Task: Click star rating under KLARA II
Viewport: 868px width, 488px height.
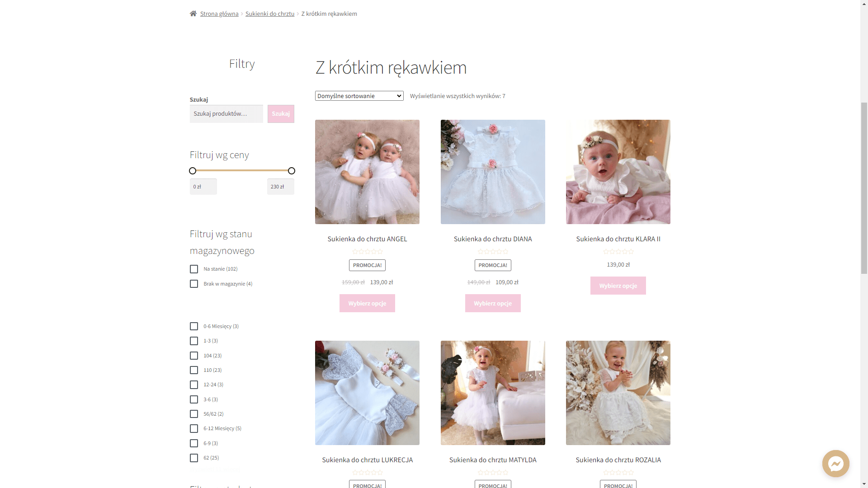Action: point(618,252)
